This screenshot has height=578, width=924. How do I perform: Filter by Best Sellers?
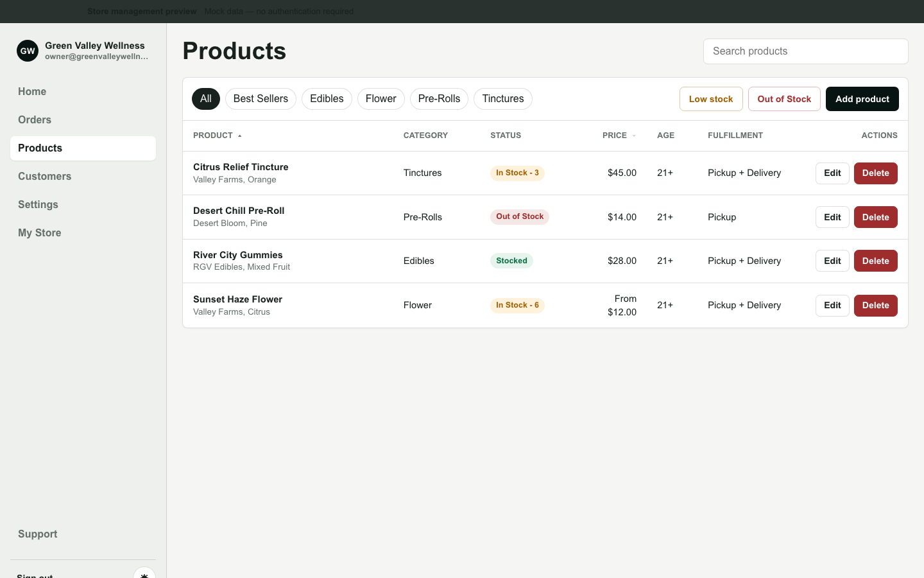pyautogui.click(x=261, y=99)
